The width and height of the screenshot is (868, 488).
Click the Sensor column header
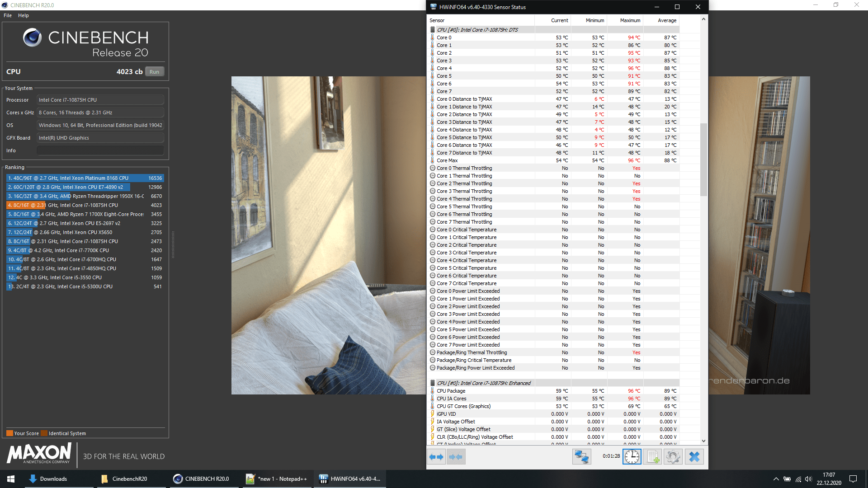pos(481,20)
